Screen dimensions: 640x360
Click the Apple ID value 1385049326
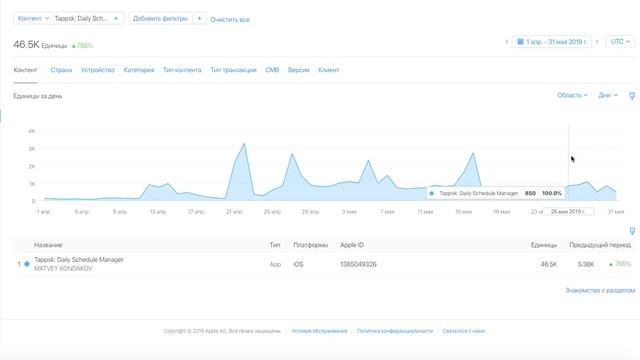click(358, 264)
